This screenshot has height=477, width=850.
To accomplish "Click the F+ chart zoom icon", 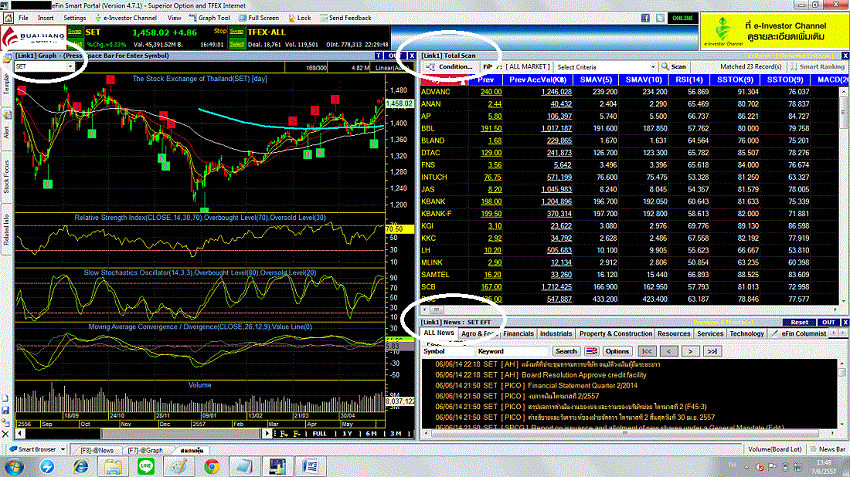I will click(284, 434).
